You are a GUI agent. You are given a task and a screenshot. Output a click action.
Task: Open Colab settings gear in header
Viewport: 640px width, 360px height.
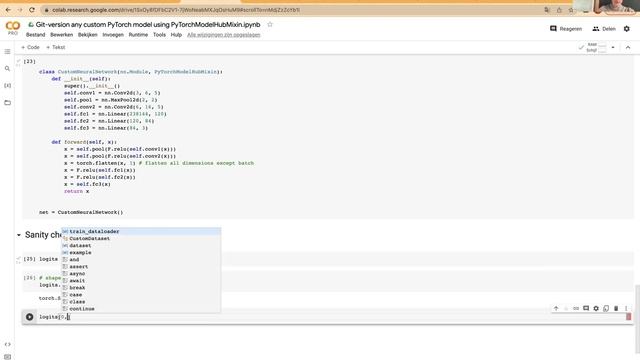[x=627, y=29]
